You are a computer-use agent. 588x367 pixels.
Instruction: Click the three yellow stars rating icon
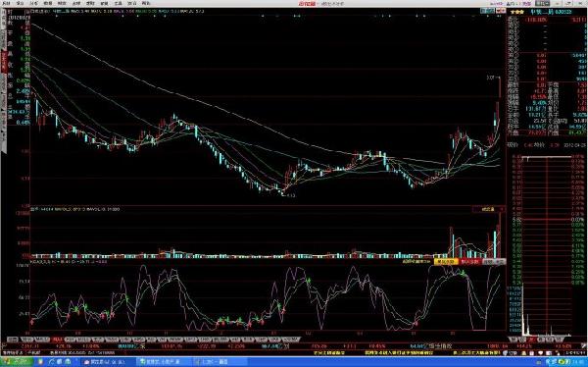point(516,12)
